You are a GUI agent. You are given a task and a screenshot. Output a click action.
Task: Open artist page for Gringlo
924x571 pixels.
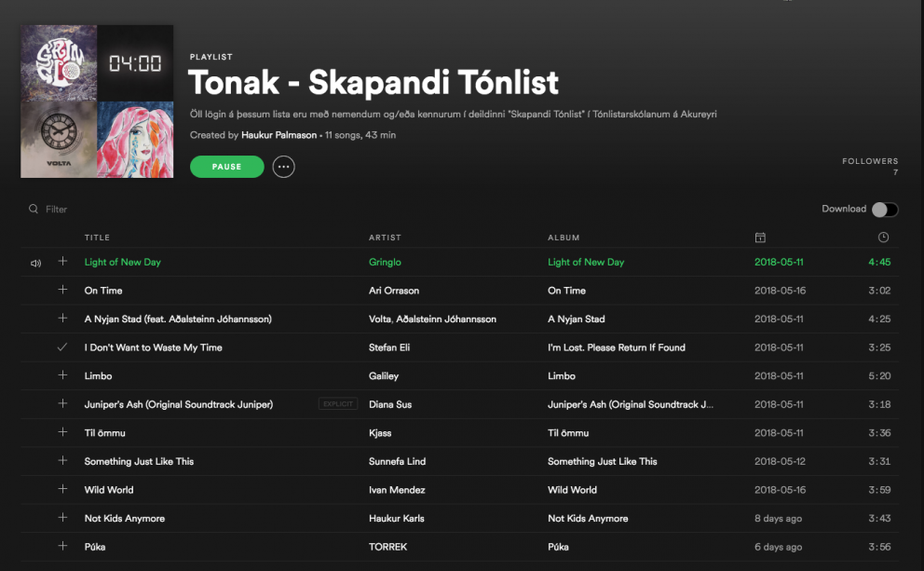point(385,263)
